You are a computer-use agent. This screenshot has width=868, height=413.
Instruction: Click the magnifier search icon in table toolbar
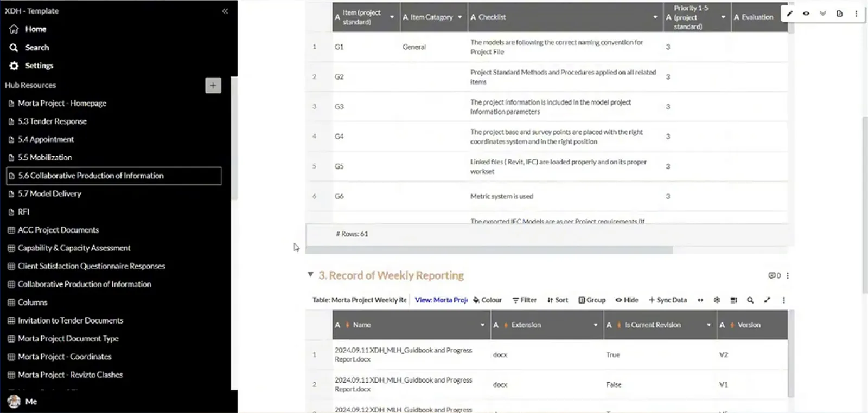click(x=750, y=300)
